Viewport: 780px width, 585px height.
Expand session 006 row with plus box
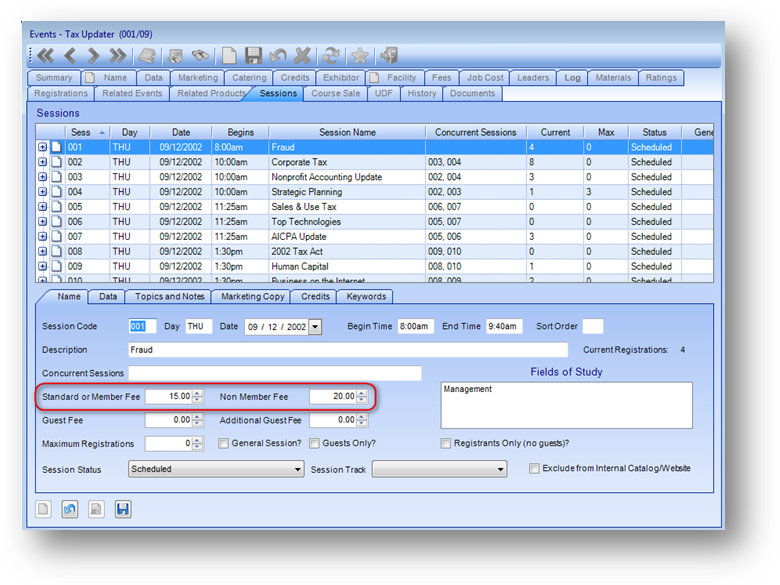43,221
